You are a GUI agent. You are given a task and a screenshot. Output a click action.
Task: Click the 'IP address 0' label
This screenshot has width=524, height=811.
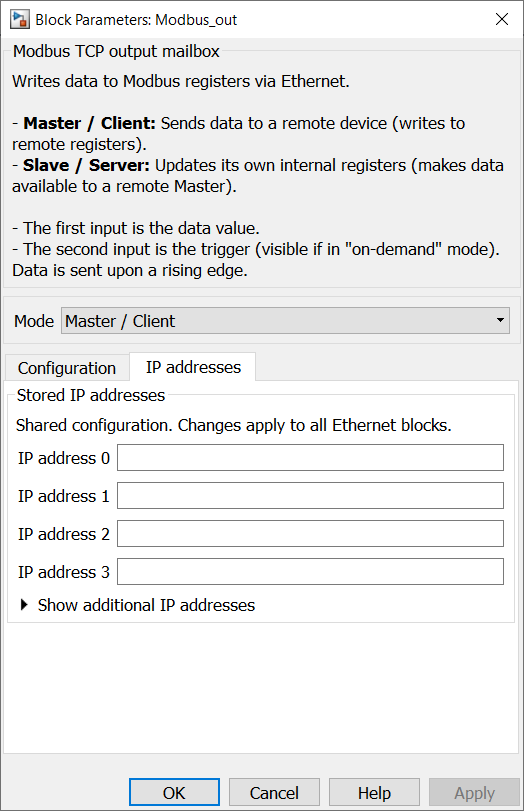64,458
